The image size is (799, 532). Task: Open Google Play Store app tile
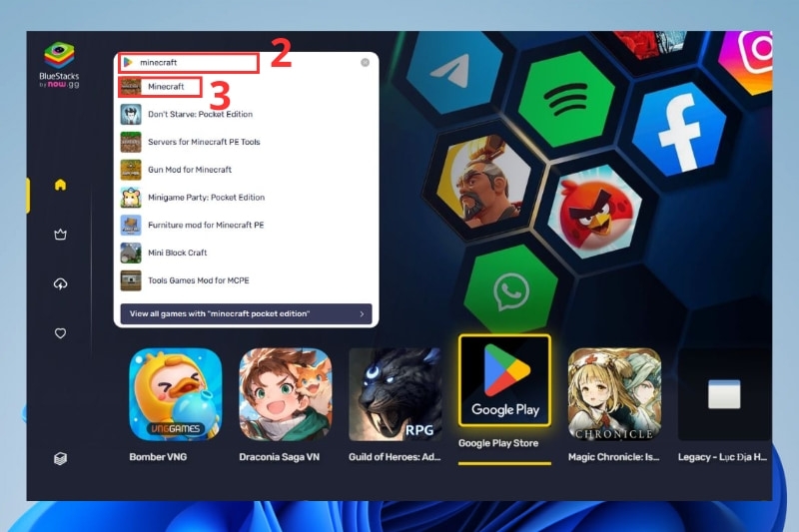tap(504, 380)
